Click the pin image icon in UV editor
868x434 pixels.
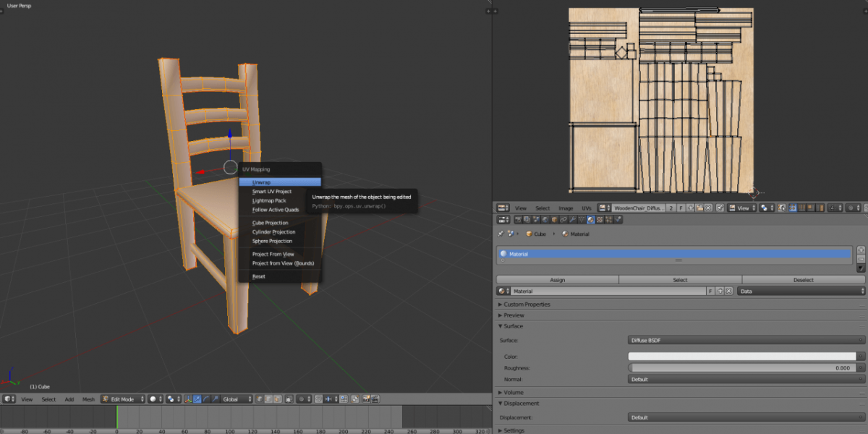(x=720, y=208)
